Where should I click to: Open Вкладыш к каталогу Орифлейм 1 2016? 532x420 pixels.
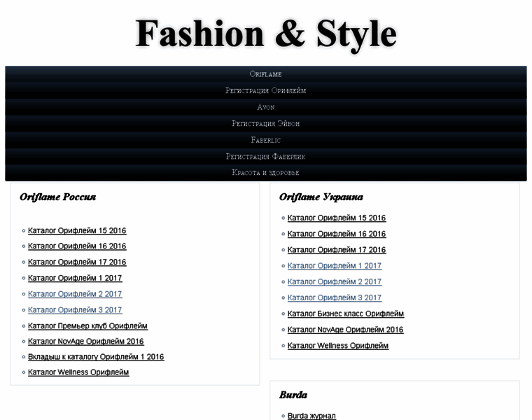coord(96,357)
